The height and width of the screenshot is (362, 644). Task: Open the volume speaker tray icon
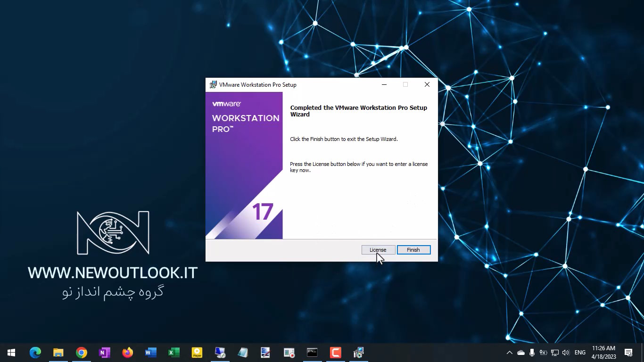[566, 353]
